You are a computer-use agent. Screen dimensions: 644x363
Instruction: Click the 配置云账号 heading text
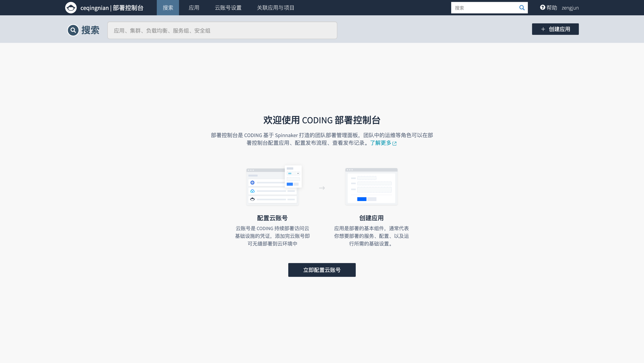(272, 218)
